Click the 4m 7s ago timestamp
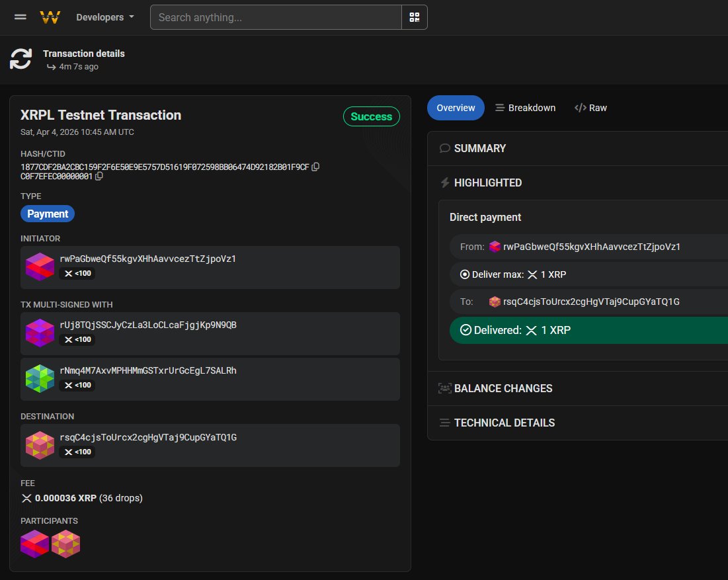The image size is (728, 580). pos(79,67)
